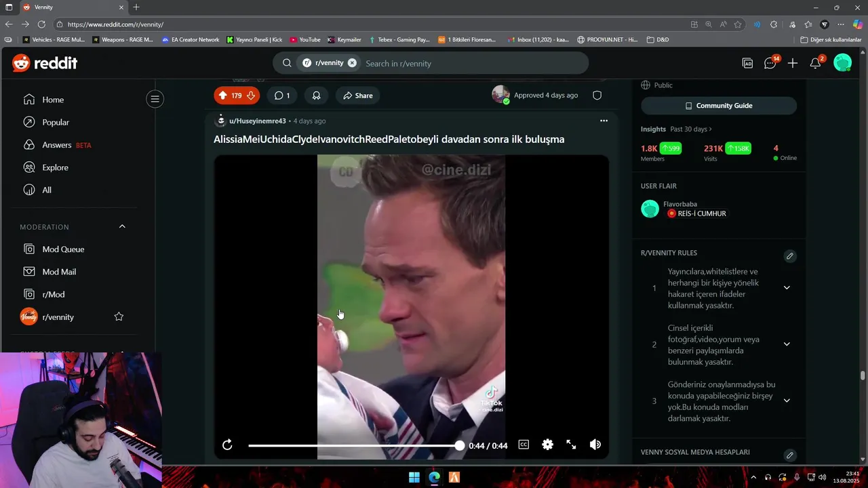The width and height of the screenshot is (868, 488).
Task: Open u/Huseyinemre43 profile
Action: 258,121
